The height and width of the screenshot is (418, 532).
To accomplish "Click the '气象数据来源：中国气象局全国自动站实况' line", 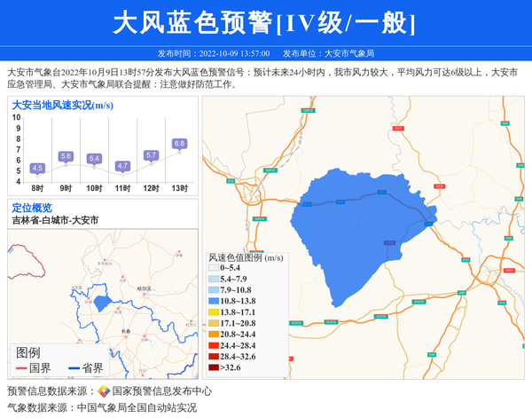I will point(102,407).
